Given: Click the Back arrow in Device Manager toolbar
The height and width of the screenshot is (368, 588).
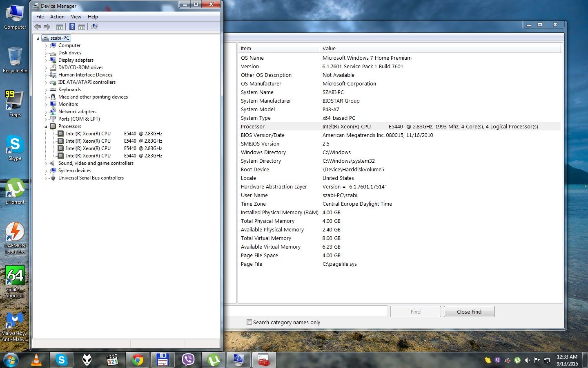Looking at the screenshot, I should (x=38, y=27).
